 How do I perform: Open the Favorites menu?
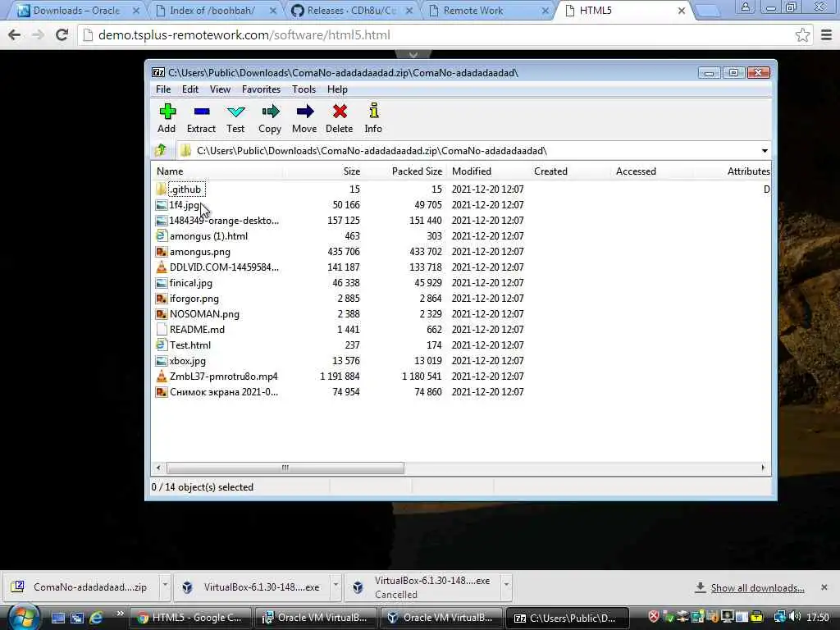[261, 89]
